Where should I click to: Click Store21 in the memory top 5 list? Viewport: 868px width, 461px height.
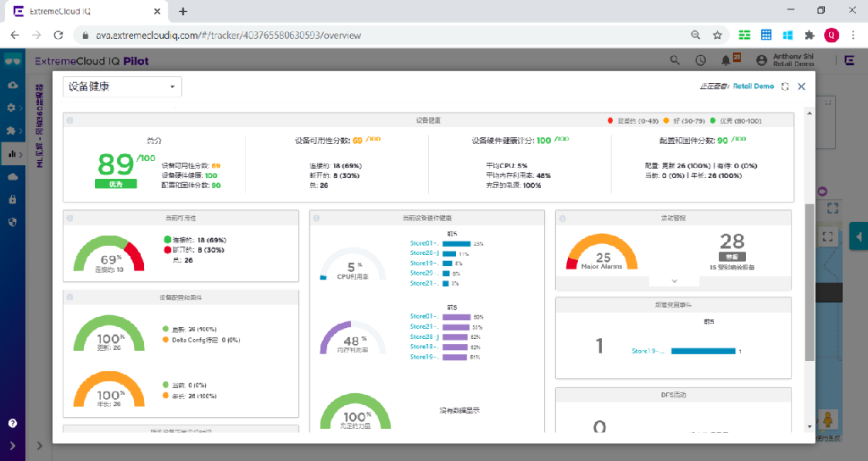click(x=424, y=326)
